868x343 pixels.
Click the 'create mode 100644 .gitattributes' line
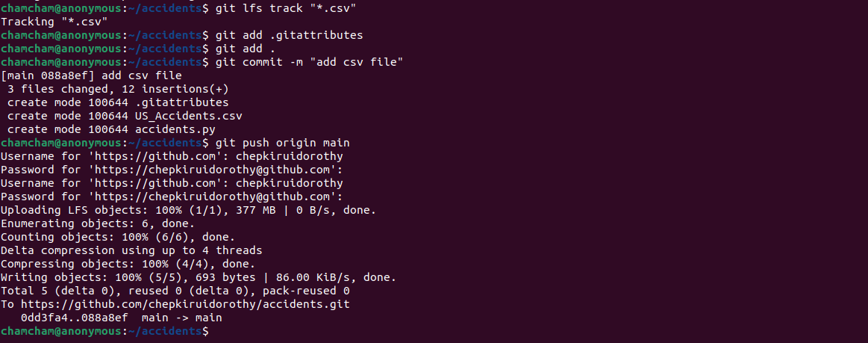[x=118, y=102]
